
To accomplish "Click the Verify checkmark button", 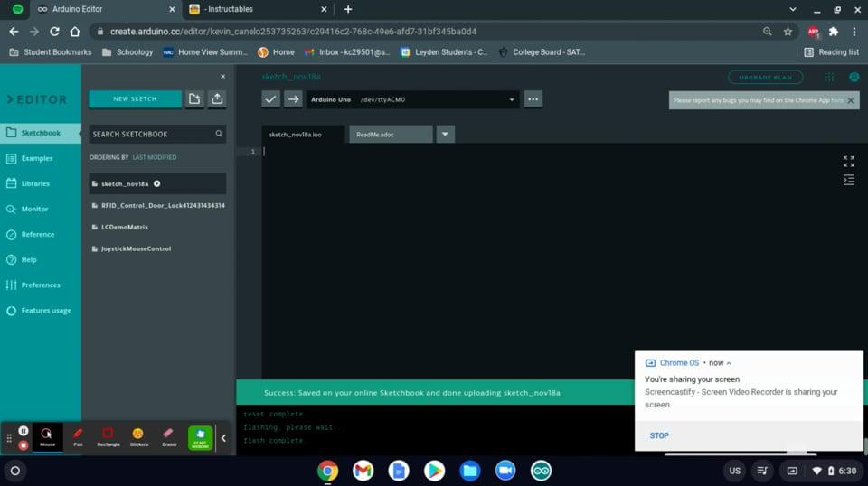I will pyautogui.click(x=270, y=99).
